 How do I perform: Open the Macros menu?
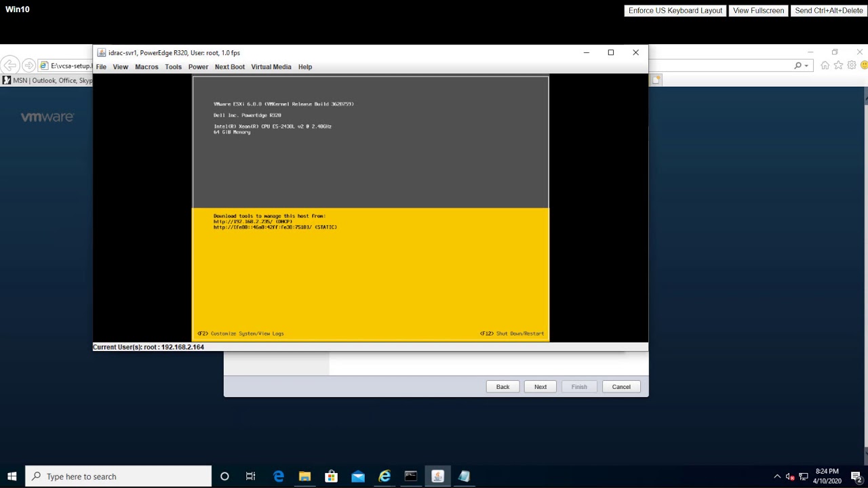(146, 67)
